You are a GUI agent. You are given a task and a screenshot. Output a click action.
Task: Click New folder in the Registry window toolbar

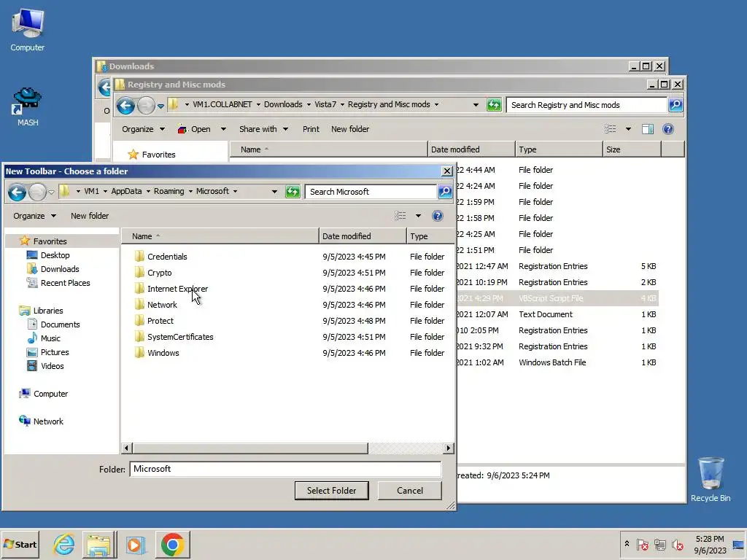click(350, 129)
